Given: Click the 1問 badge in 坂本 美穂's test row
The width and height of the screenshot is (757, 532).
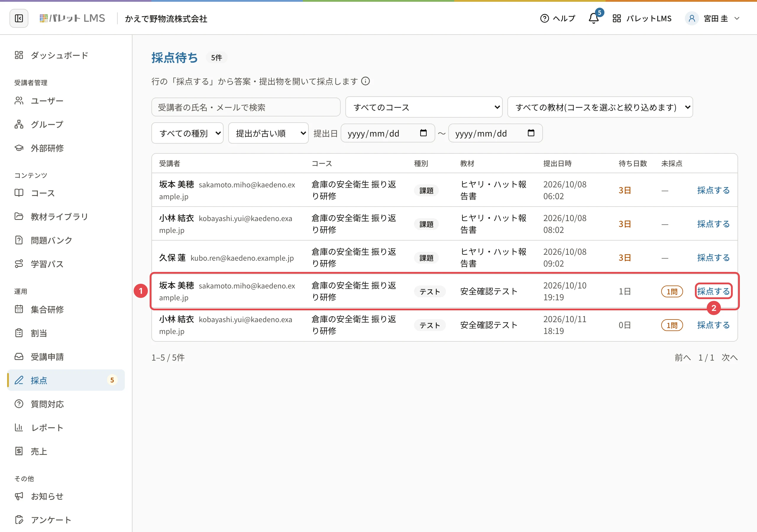Looking at the screenshot, I should pyautogui.click(x=672, y=291).
